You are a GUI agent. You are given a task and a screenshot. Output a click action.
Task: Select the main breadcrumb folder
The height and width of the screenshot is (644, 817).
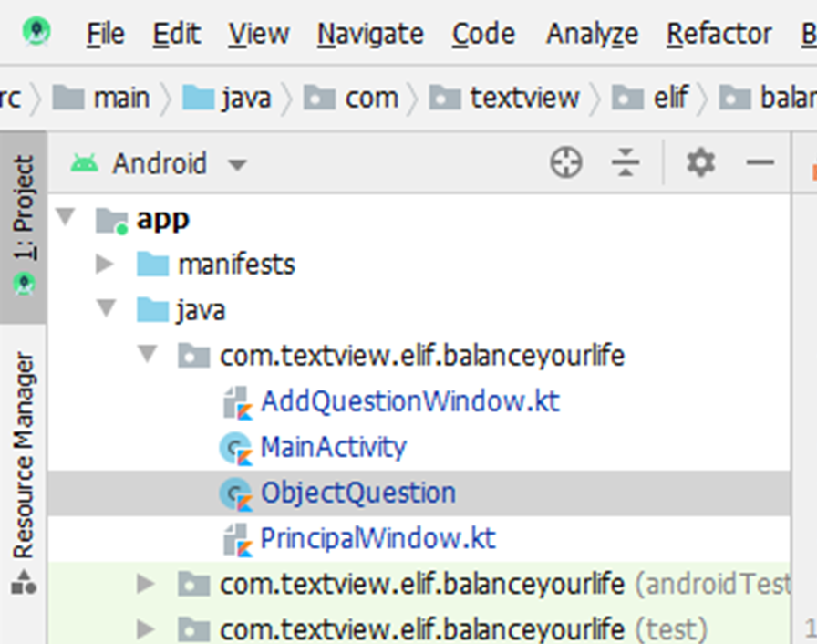coord(101,98)
